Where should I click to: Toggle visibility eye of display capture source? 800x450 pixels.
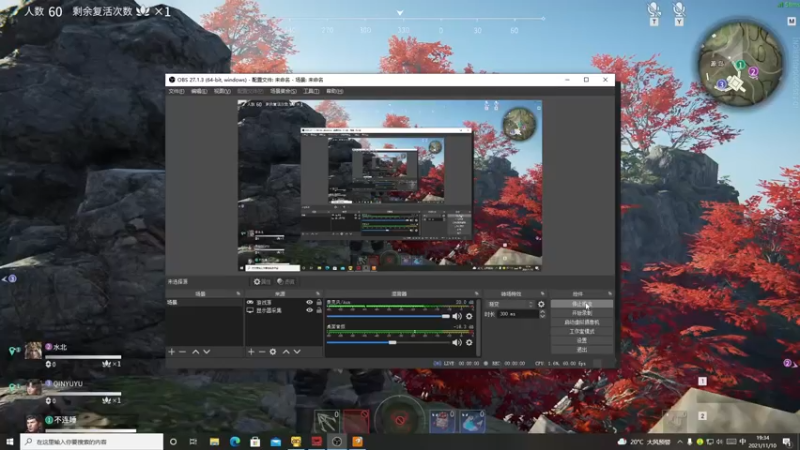(309, 310)
